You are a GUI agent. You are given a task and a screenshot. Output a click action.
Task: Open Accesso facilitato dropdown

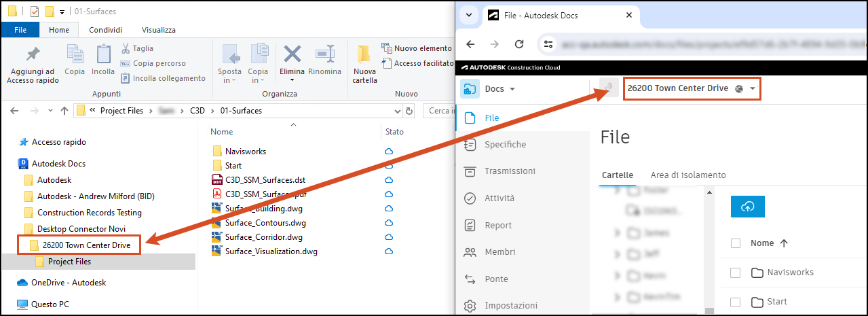coord(417,63)
